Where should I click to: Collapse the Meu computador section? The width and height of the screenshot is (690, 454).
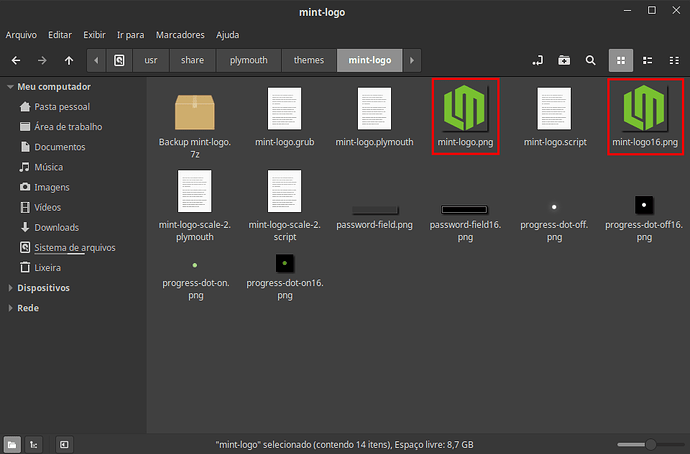point(10,87)
